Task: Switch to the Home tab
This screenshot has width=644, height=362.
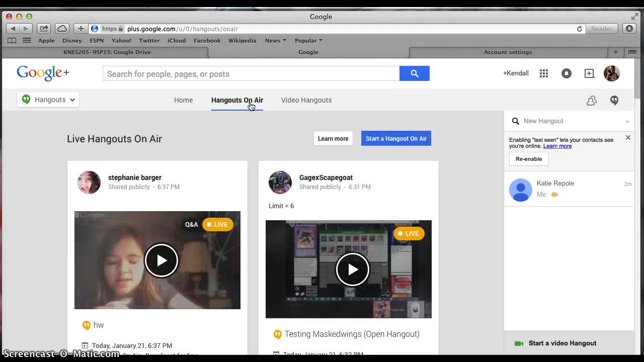Action: [x=183, y=100]
